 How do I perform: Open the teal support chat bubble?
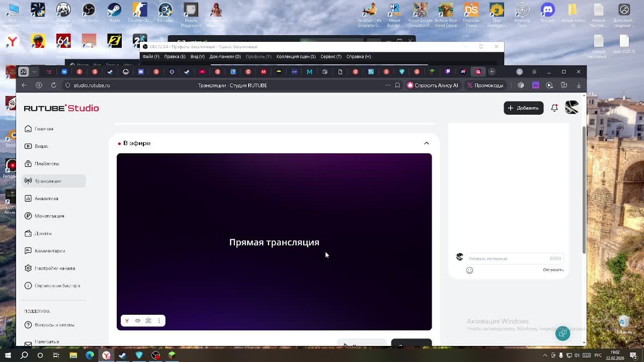click(x=562, y=333)
